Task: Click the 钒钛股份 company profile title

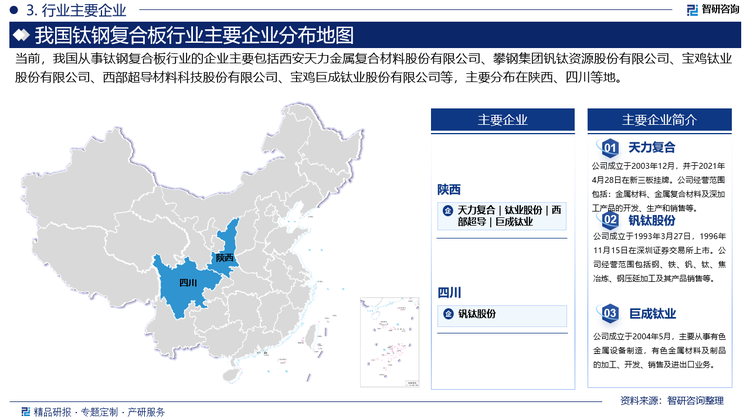Action: pos(651,220)
